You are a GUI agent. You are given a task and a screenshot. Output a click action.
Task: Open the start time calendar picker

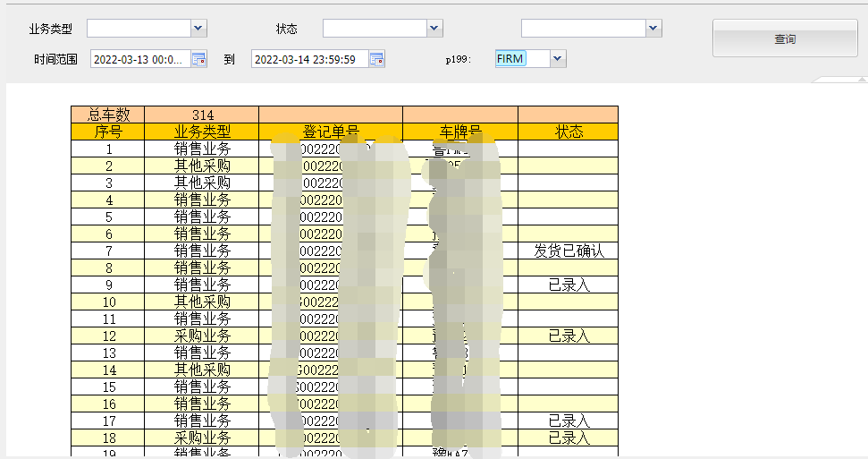(x=198, y=59)
